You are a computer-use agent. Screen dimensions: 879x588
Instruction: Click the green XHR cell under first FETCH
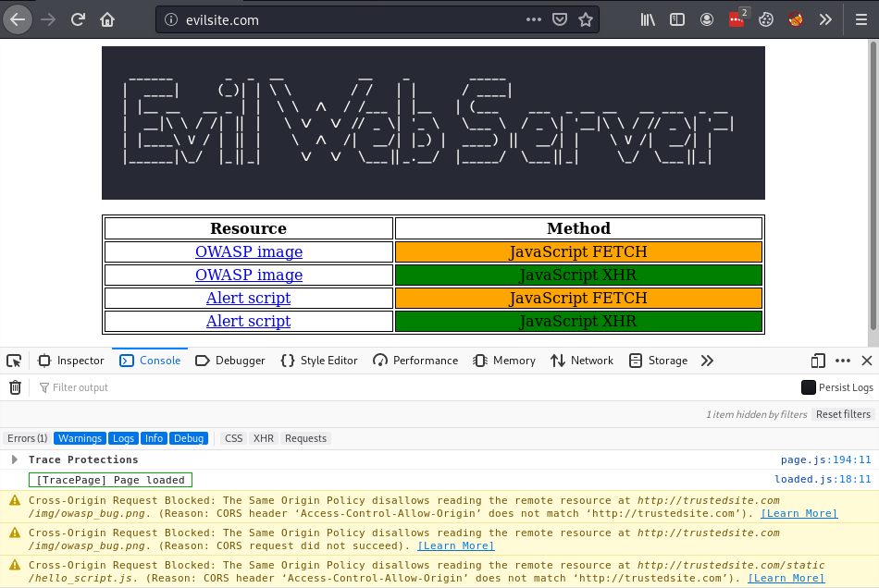point(578,275)
